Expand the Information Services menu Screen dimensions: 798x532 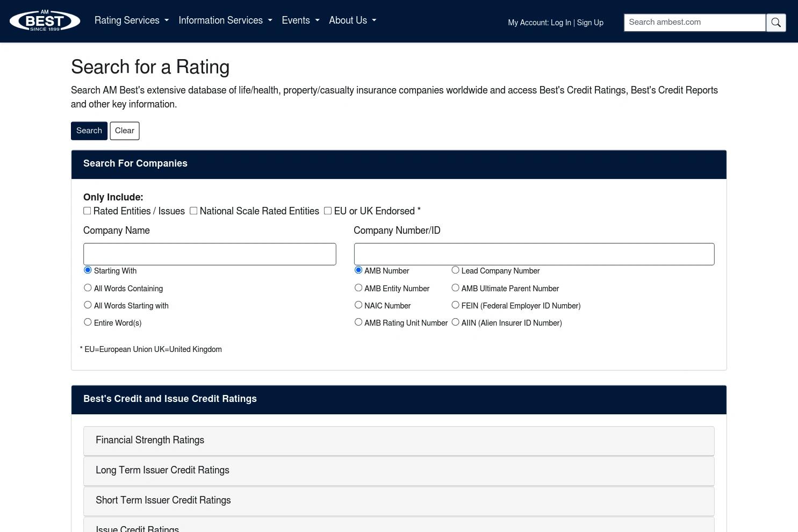225,20
